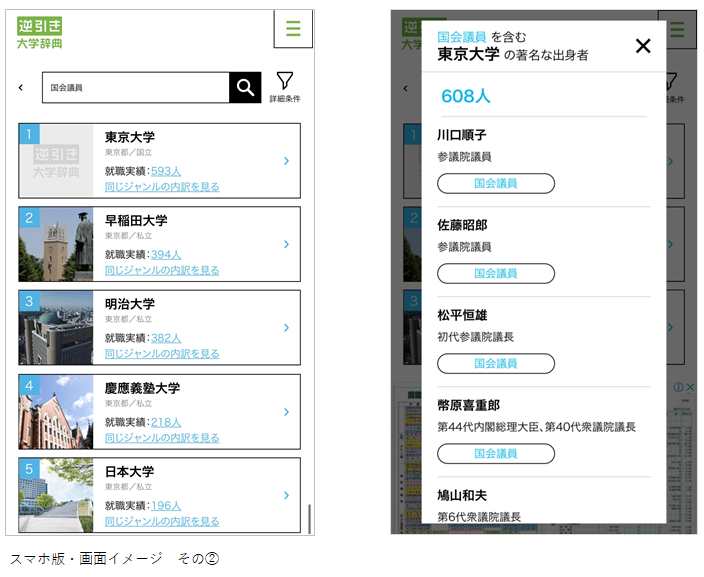704x577 pixels.
Task: Open 早稲田大学 card chevron arrow
Action: 286,244
